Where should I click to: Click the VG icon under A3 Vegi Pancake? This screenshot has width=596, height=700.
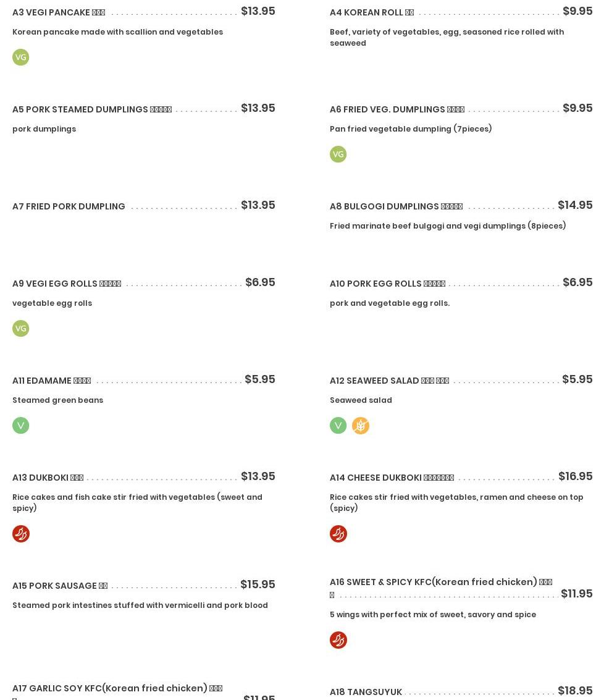[x=20, y=57]
